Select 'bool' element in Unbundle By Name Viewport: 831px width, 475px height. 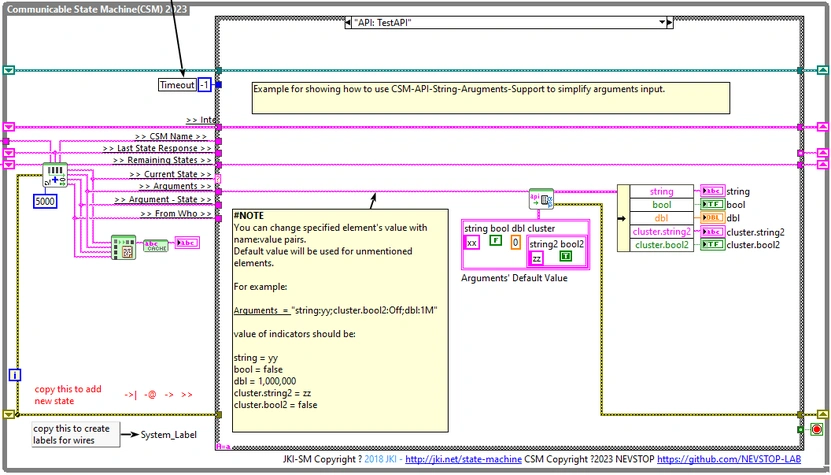coord(661,205)
